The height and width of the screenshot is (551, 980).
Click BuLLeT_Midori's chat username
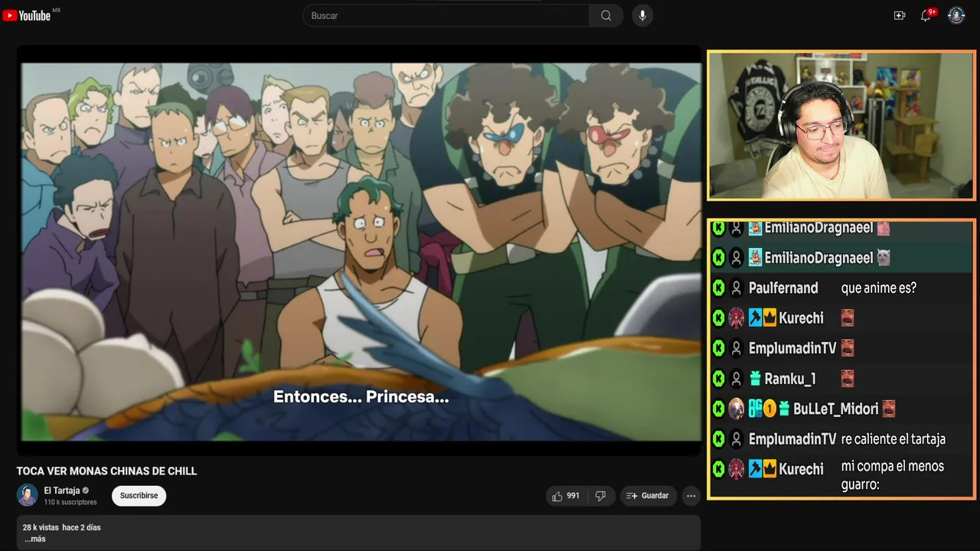[836, 409]
